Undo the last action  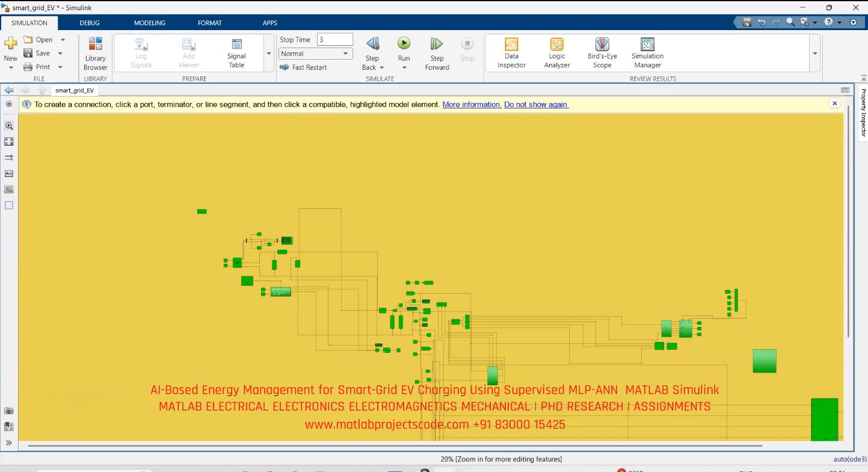(x=762, y=22)
